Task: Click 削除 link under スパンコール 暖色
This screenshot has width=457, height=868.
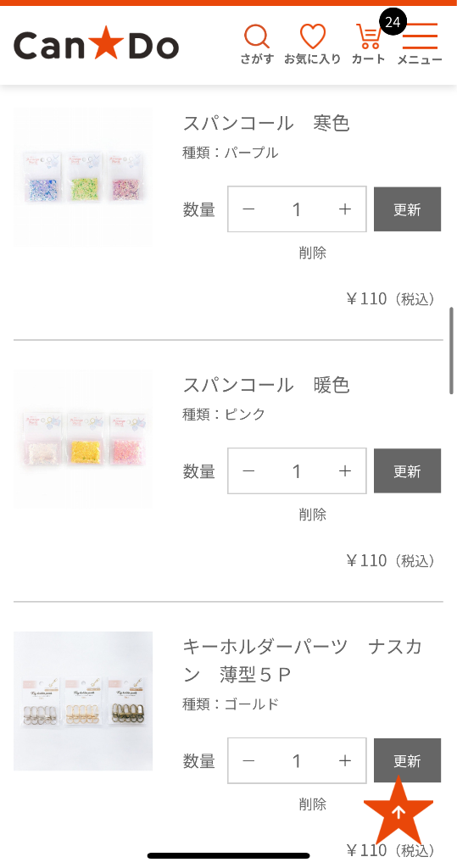Action: click(312, 515)
